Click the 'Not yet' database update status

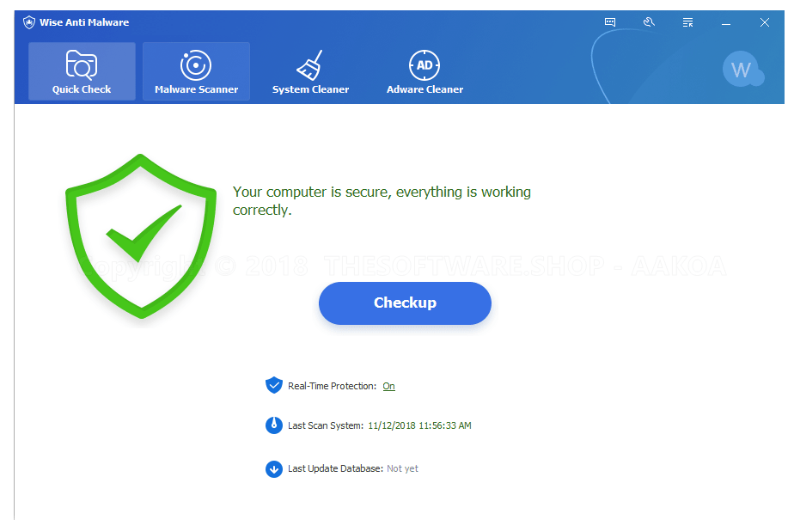402,468
